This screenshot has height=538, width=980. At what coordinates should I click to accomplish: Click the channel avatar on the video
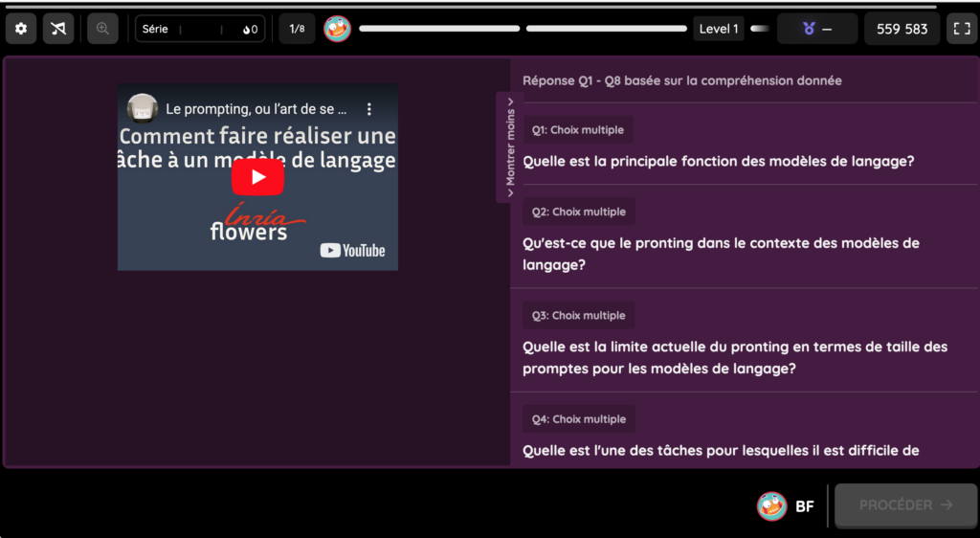pyautogui.click(x=143, y=109)
